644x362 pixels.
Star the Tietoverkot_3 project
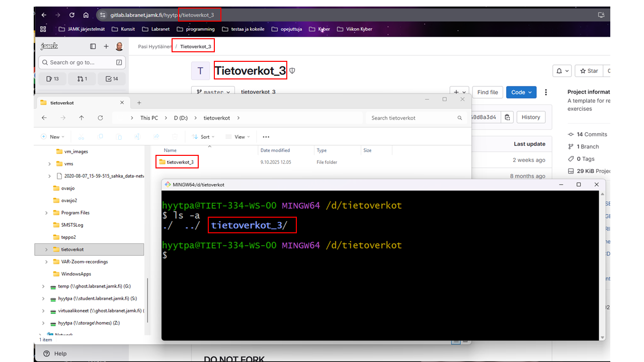click(589, 71)
